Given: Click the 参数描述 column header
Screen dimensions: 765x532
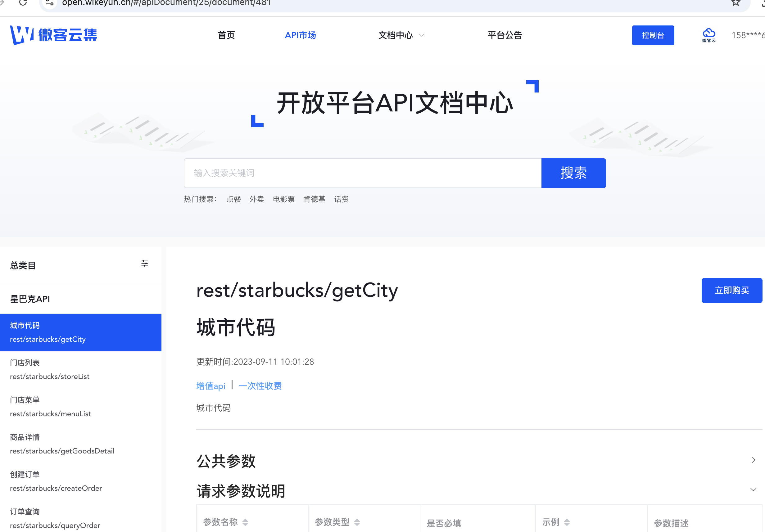Looking at the screenshot, I should point(671,523).
